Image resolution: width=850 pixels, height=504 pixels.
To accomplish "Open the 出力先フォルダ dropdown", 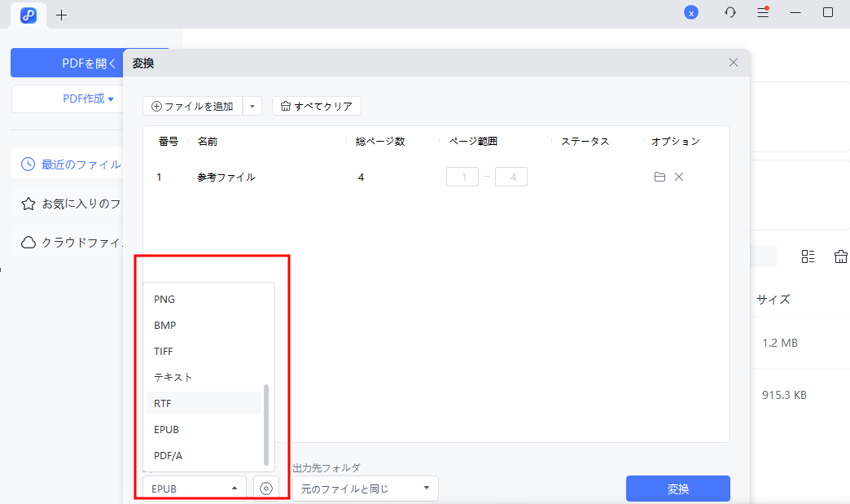I will 365,488.
